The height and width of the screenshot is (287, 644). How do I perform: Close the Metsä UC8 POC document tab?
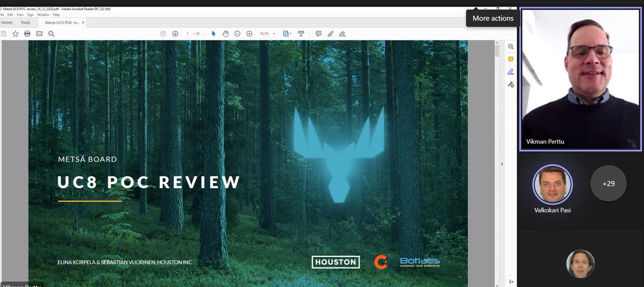tap(84, 23)
